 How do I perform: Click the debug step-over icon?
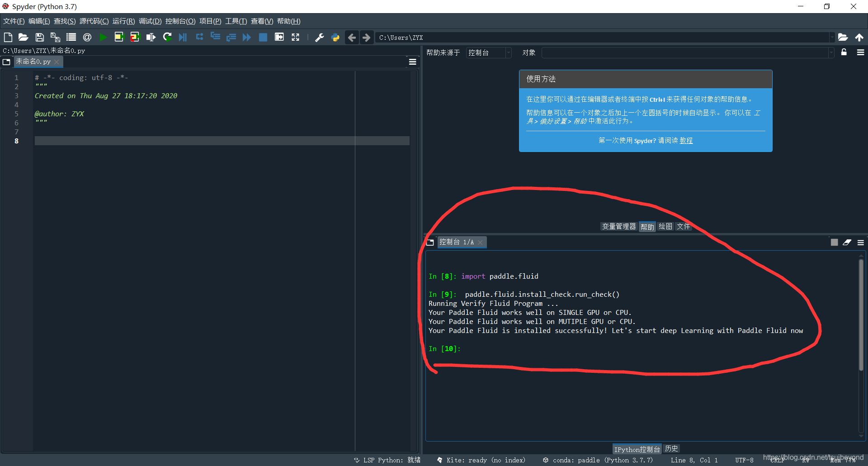coord(199,38)
